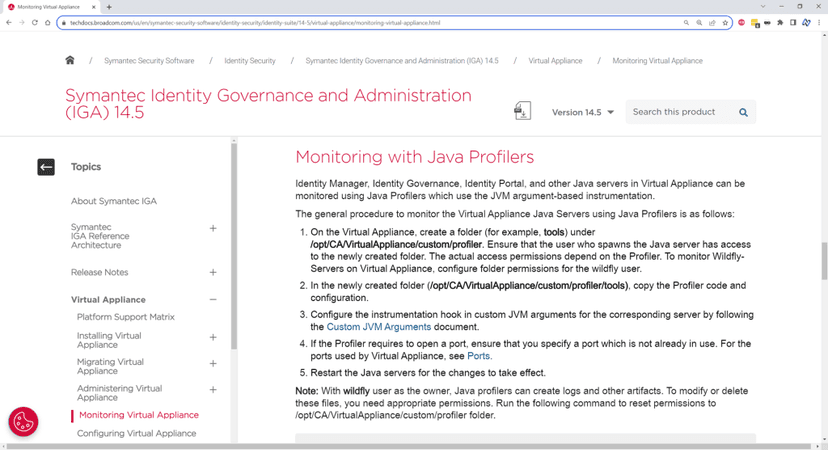
Task: Open cookie preferences button
Action: pos(23,422)
